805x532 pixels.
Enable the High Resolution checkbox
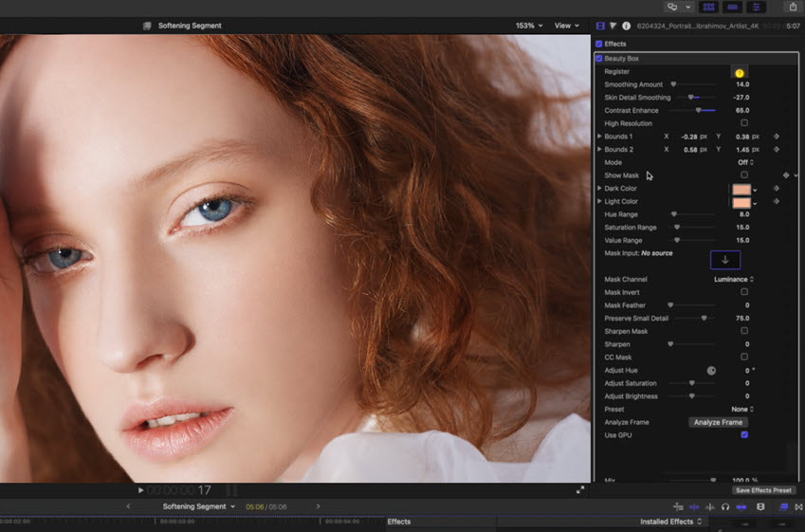(744, 122)
